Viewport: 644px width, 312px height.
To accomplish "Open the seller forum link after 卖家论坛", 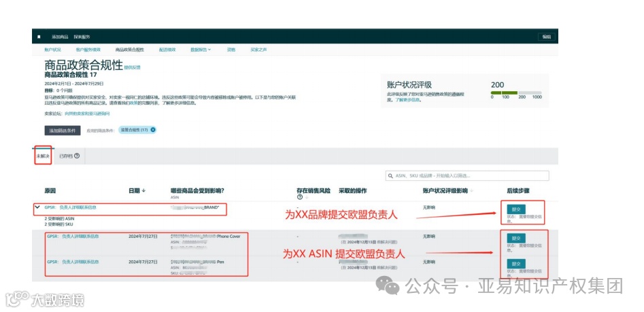I will (88, 114).
